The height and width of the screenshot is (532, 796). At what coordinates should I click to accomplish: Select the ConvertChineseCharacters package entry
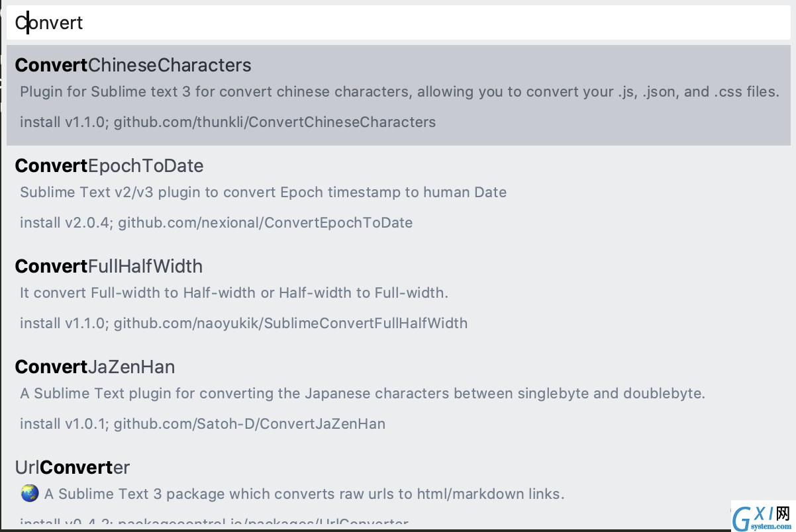[x=399, y=95]
